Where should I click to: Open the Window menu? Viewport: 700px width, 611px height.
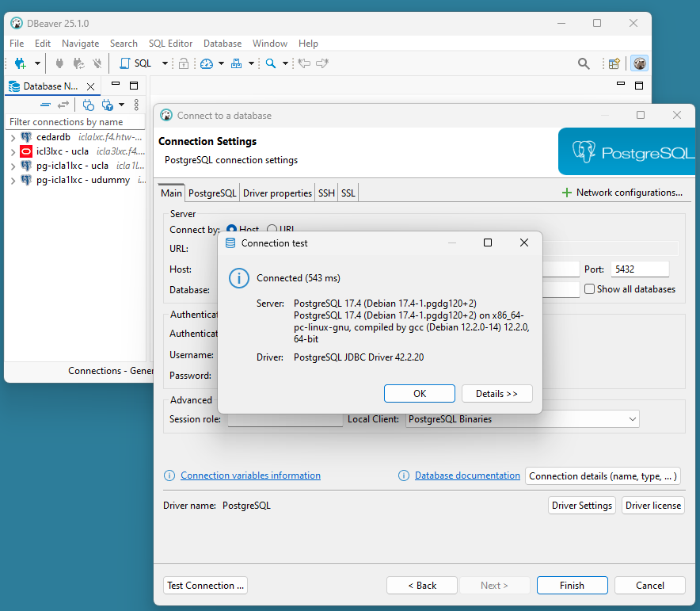point(270,44)
